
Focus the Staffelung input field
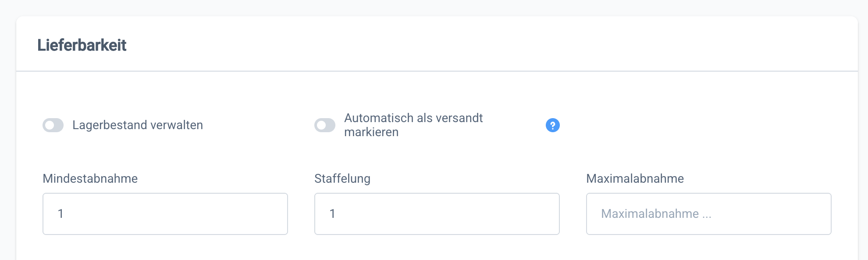point(437,214)
